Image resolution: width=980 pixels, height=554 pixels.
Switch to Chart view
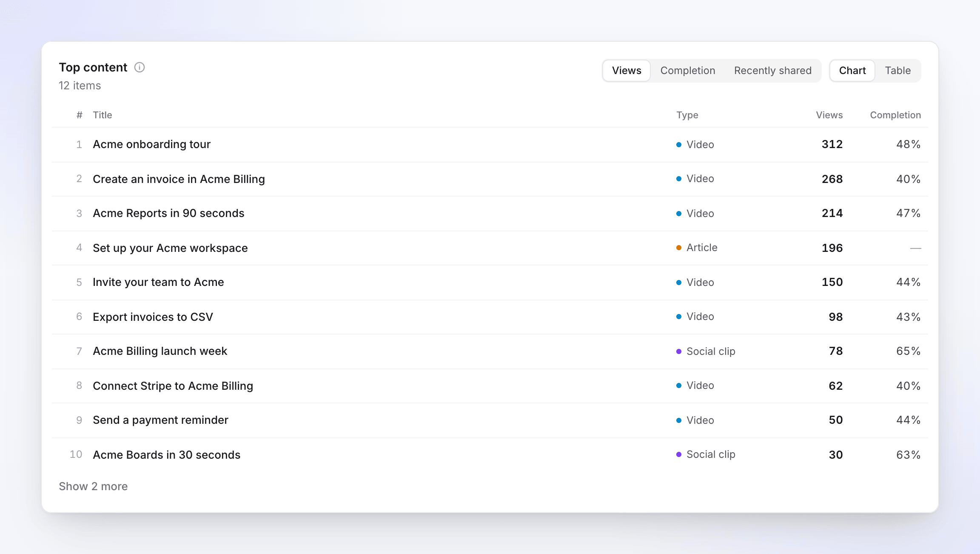coord(852,71)
